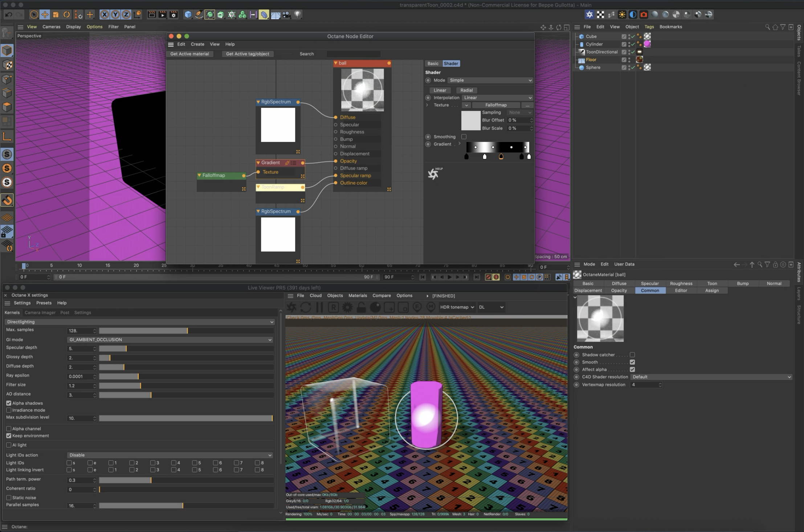
Task: Open HDR tonemap dropdown in Live Viewer
Action: click(x=457, y=307)
